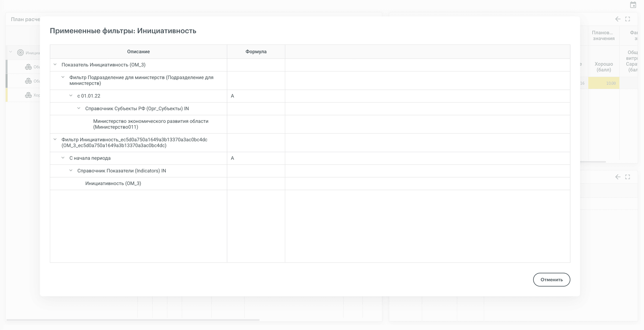The image size is (644, 330).
Task: Collapse Фильтр Подразделение для министерств row
Action: pos(63,77)
